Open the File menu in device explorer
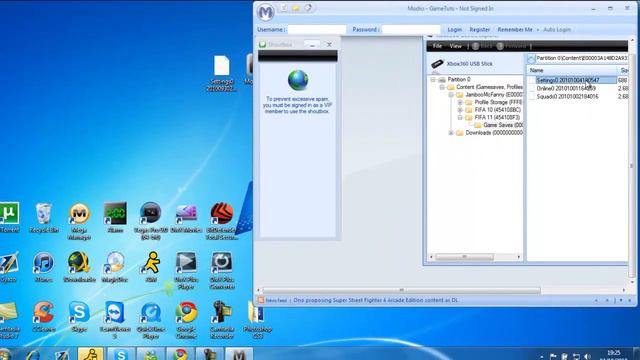The width and height of the screenshot is (640, 360). click(x=437, y=46)
